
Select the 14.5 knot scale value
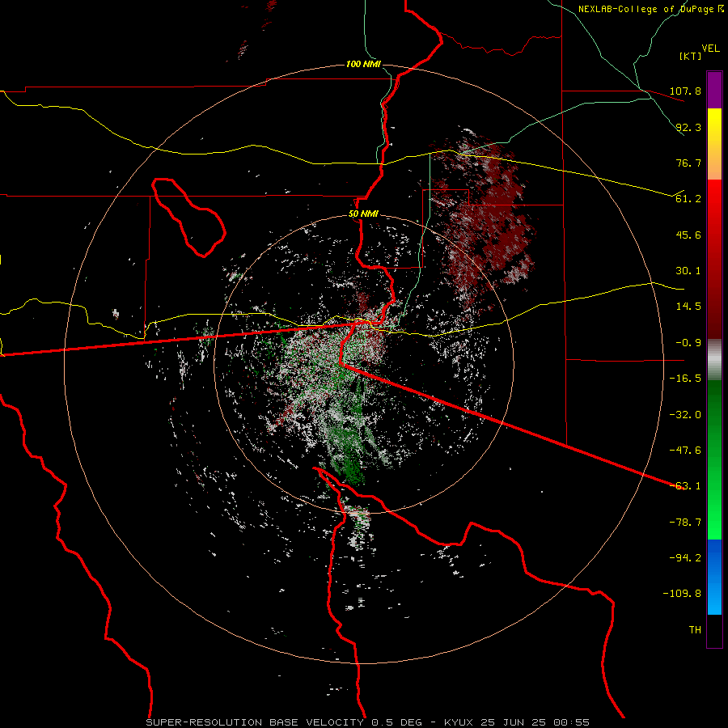pos(688,307)
